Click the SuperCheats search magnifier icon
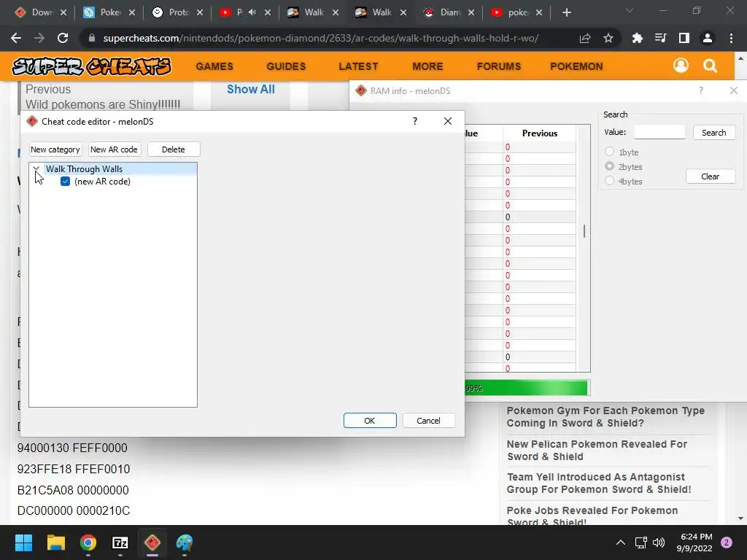 (710, 66)
